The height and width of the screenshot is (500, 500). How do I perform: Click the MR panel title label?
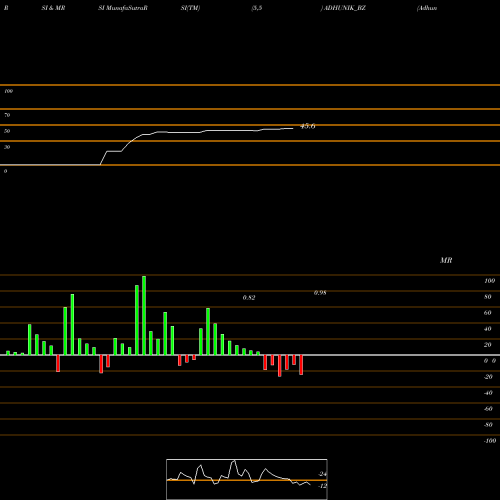tap(446, 260)
